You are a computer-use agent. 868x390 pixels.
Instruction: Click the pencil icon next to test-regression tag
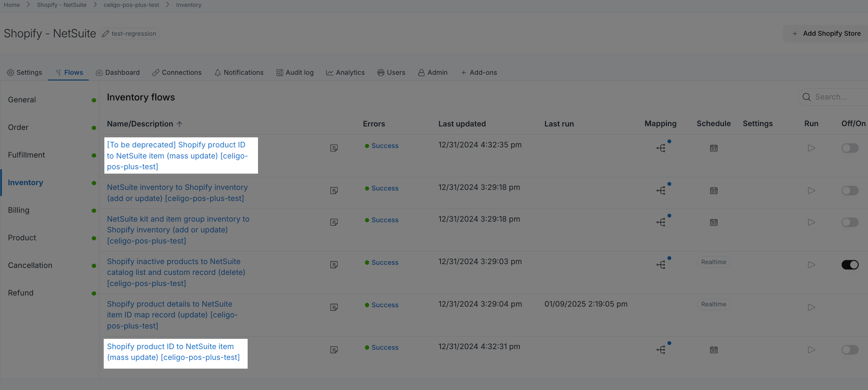(105, 34)
